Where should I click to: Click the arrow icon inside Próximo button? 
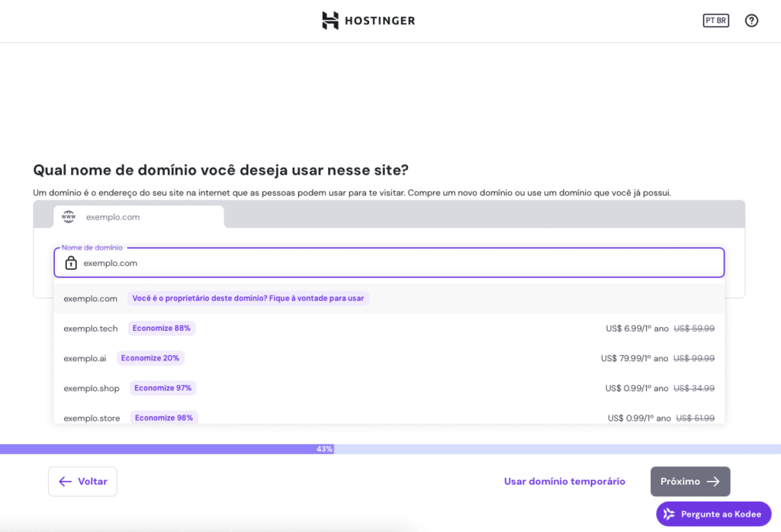pos(713,481)
